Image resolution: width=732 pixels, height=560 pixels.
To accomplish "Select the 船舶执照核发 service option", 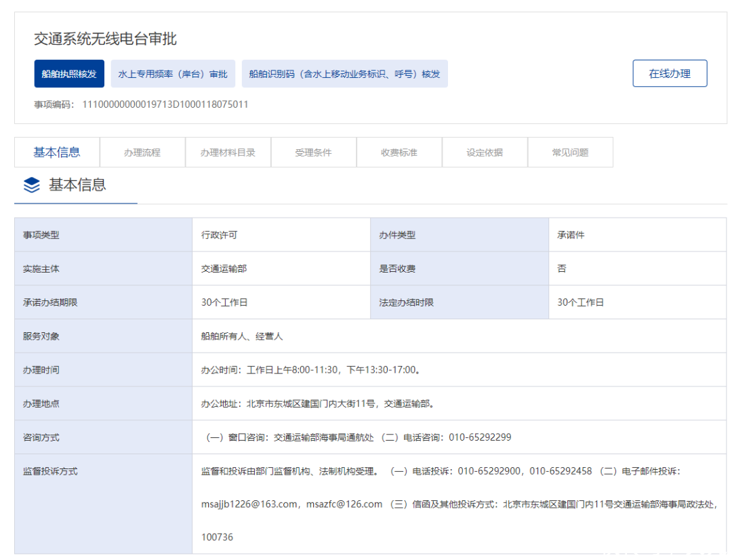I will [x=68, y=73].
